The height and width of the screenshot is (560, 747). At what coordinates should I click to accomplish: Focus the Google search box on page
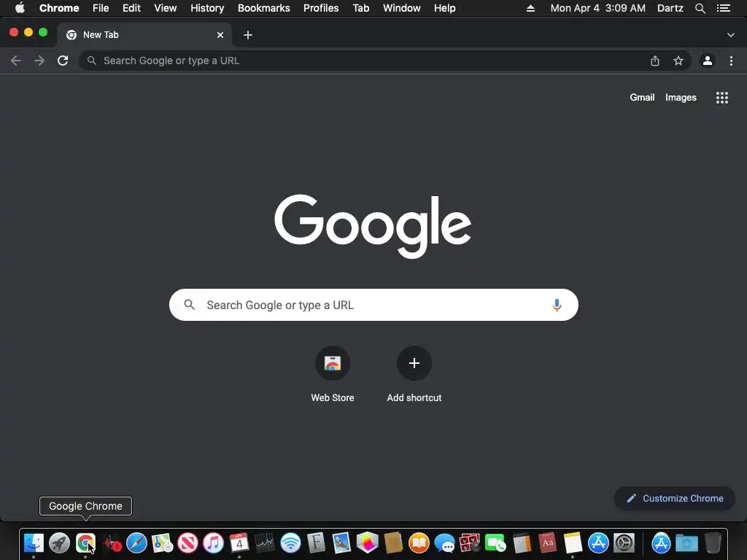[373, 305]
